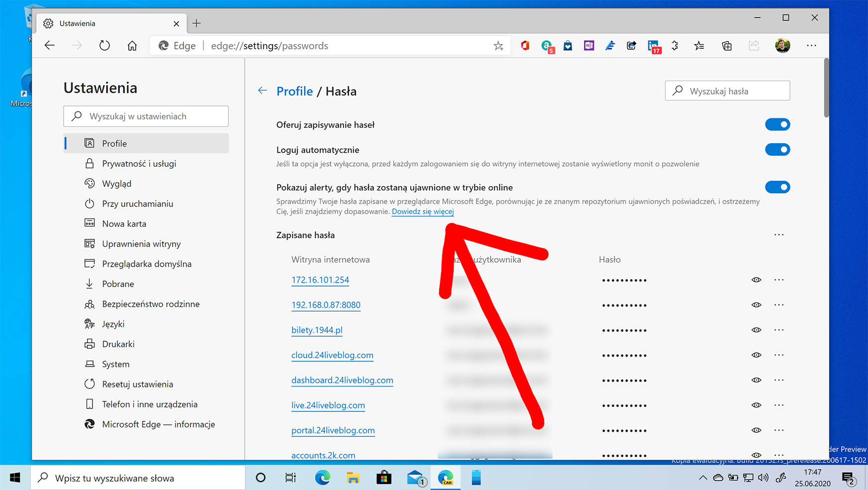
Task: Show password for live.24liveblog.com
Action: (756, 405)
